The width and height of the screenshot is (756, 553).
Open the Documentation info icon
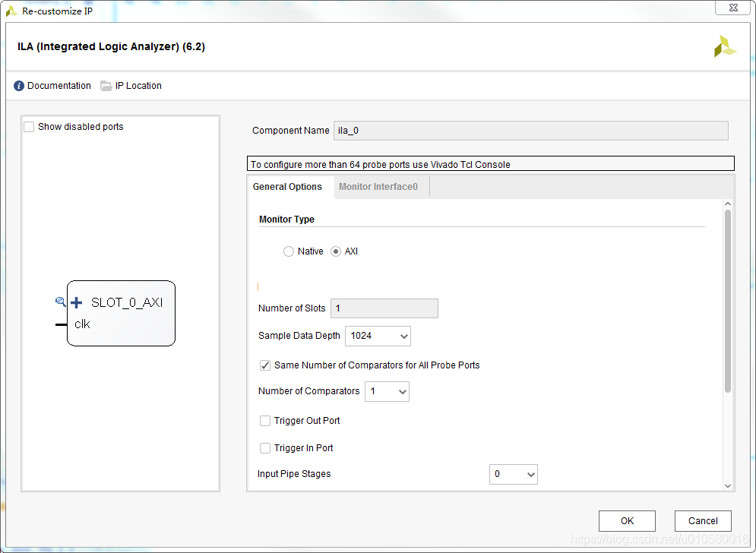[x=19, y=86]
